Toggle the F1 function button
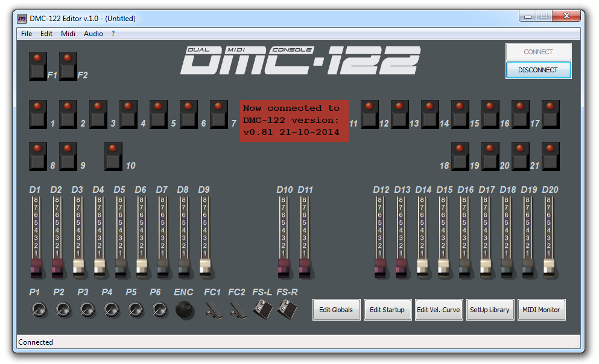 (37, 66)
